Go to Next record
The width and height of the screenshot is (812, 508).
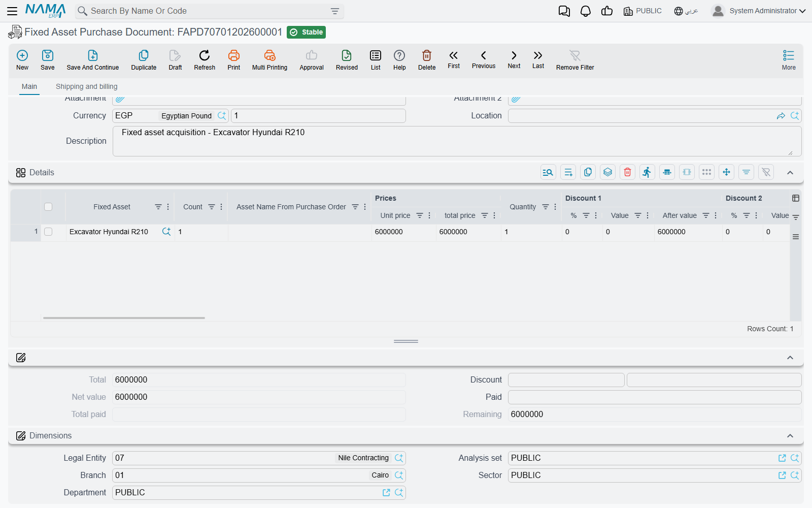pyautogui.click(x=514, y=59)
